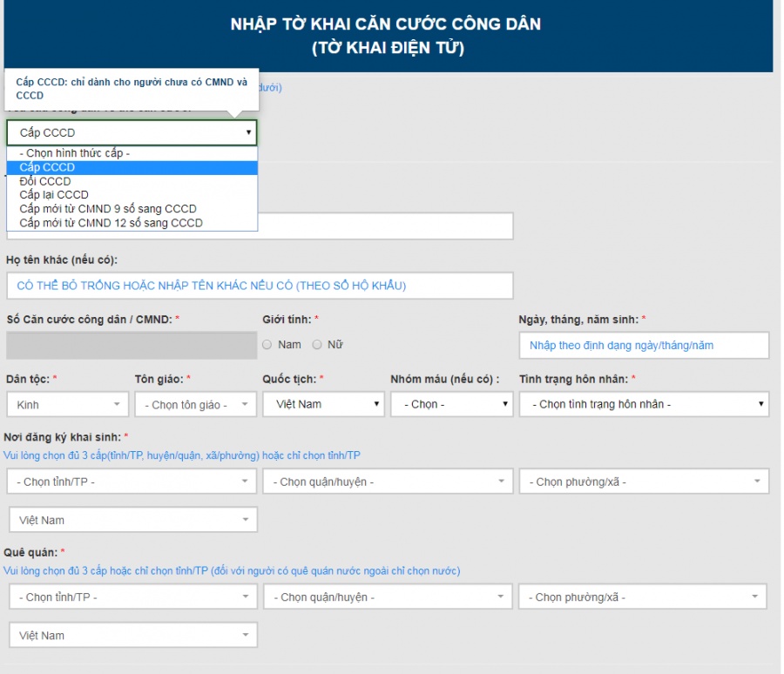784x674 pixels.
Task: Open Quê quán Chọn phường/xã dropdown
Action: [643, 596]
